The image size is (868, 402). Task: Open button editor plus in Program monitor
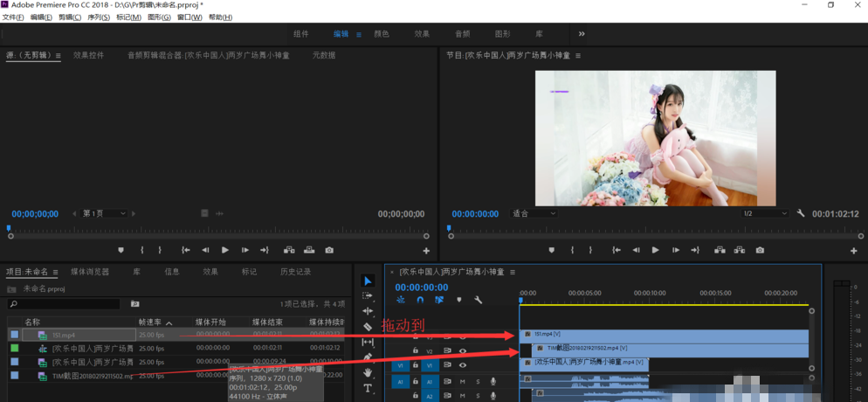pyautogui.click(x=854, y=252)
